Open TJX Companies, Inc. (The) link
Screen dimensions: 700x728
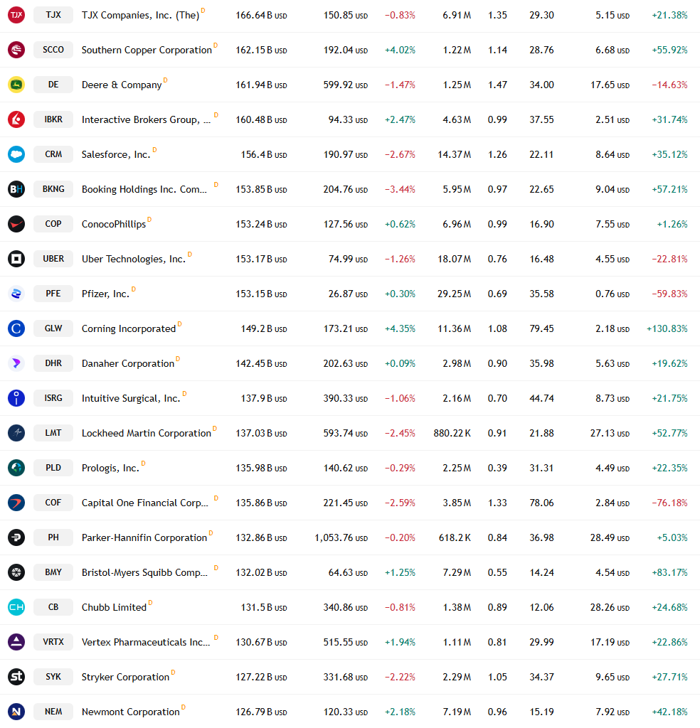click(x=140, y=16)
